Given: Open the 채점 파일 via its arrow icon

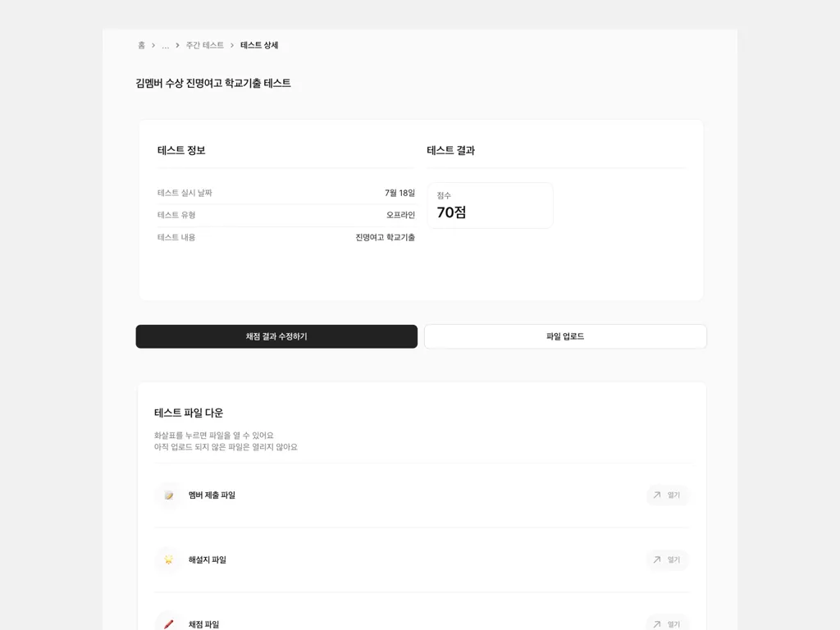Looking at the screenshot, I should [x=657, y=623].
